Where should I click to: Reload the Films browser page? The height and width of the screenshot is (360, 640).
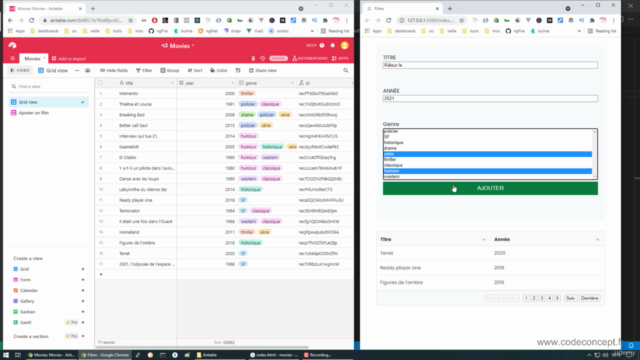(x=389, y=20)
